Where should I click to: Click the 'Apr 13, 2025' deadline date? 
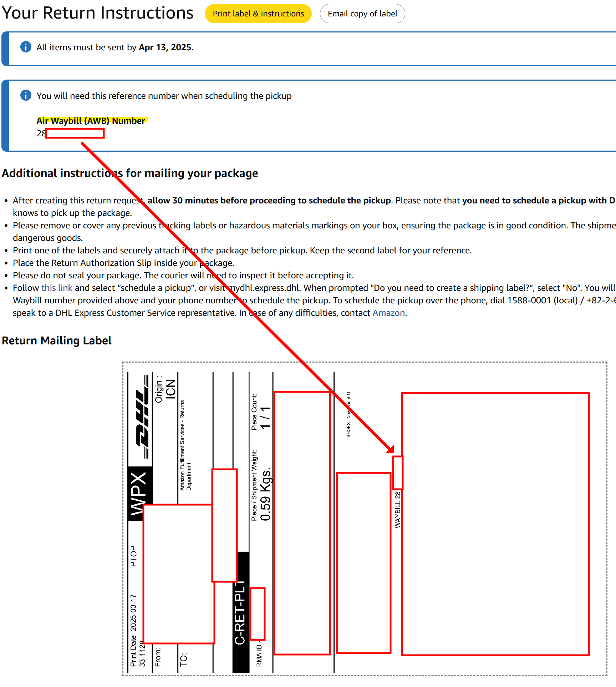pos(165,47)
